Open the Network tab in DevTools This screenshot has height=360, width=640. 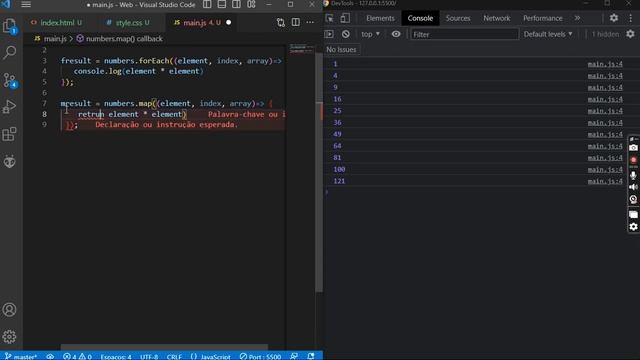coord(497,18)
